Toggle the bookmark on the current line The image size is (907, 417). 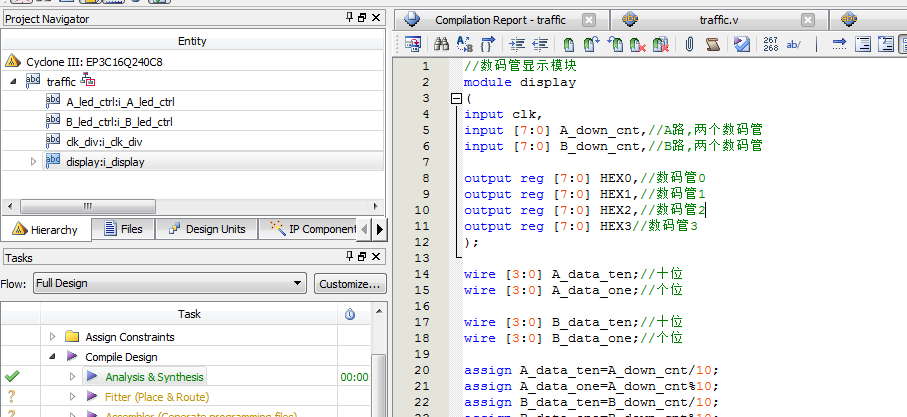point(568,44)
